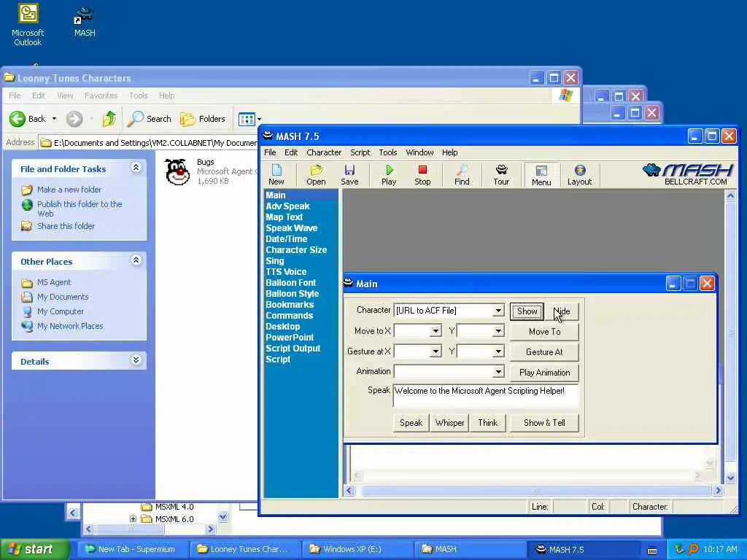Image resolution: width=747 pixels, height=560 pixels.
Task: Open the Back button history dropdown arrow
Action: tap(54, 119)
